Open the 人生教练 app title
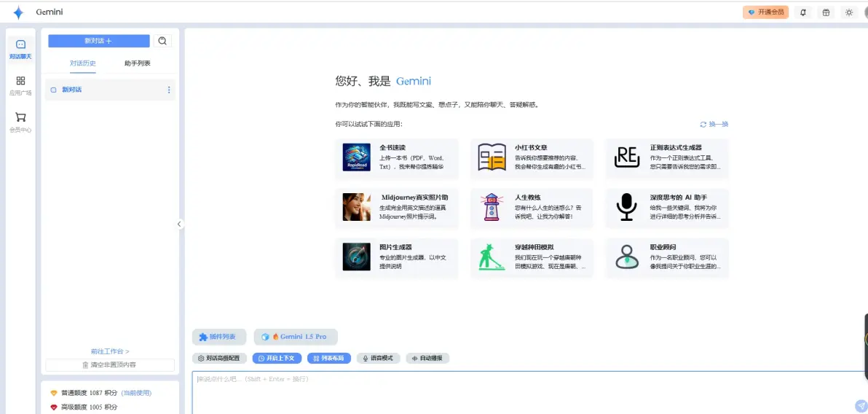 (527, 198)
